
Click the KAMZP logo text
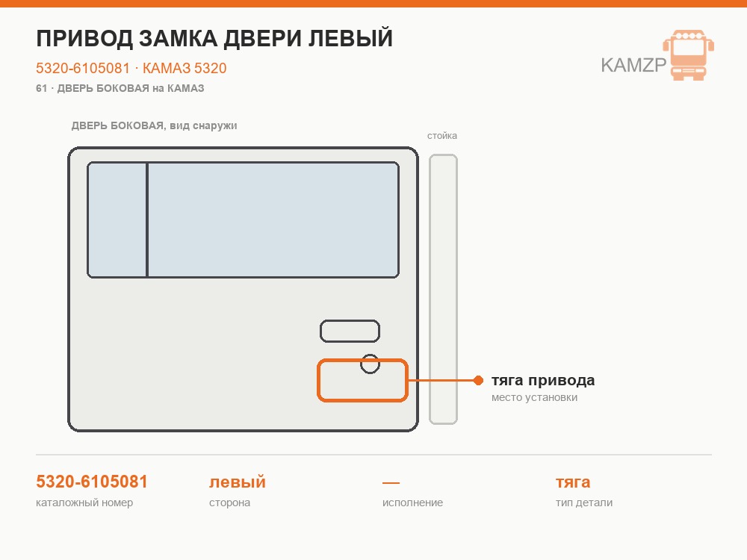[x=633, y=65]
